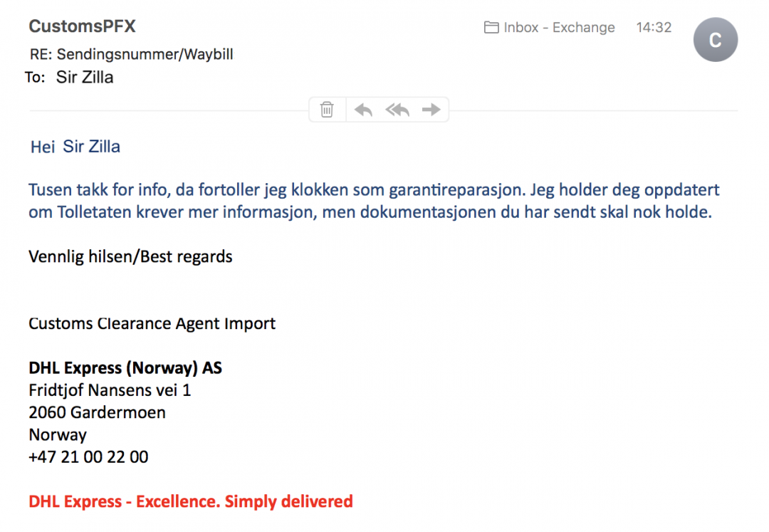769x532 pixels.
Task: Click the red DHL Express slogan line
Action: [190, 501]
